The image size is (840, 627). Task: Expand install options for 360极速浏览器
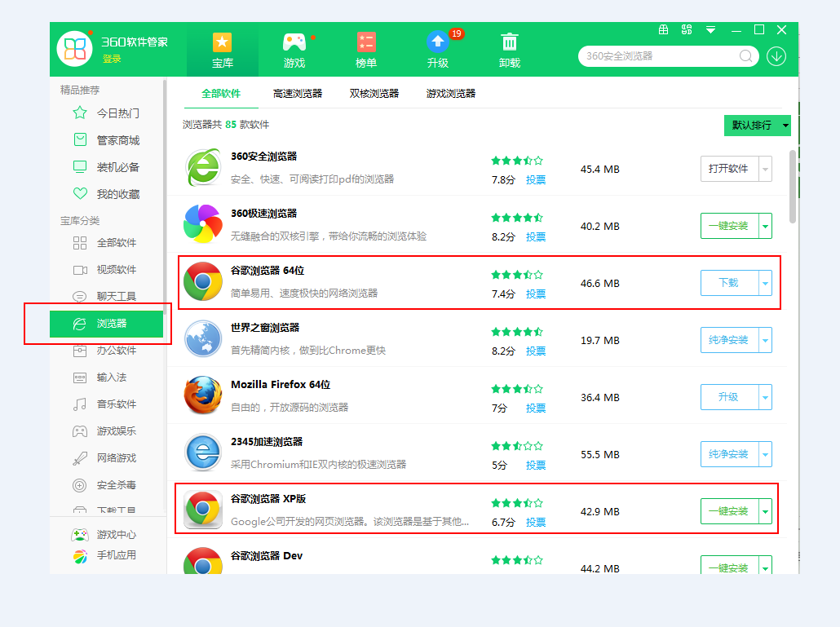(x=765, y=226)
